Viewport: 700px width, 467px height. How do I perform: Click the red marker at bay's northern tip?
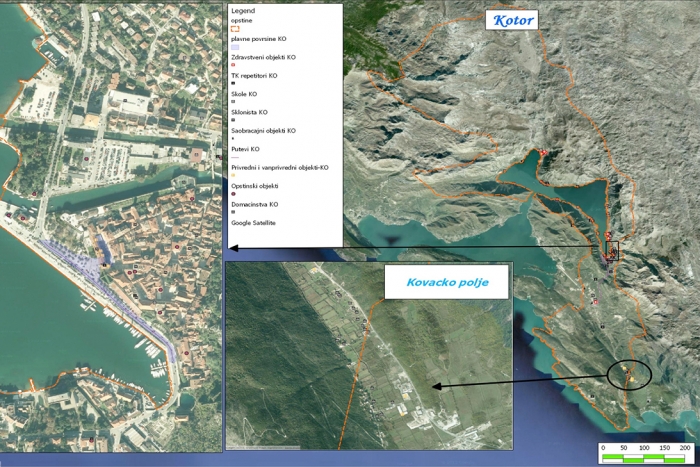pos(543,152)
